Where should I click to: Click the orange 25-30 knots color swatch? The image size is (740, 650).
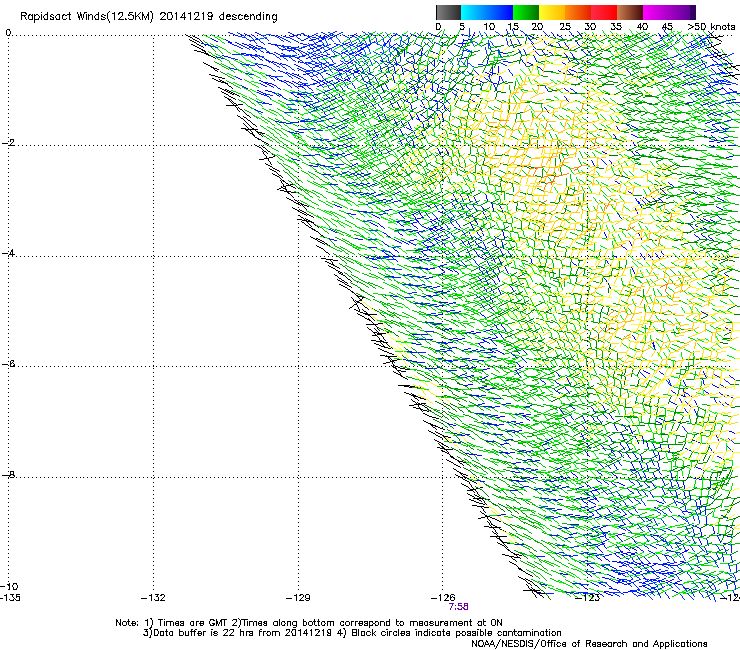[x=578, y=12]
